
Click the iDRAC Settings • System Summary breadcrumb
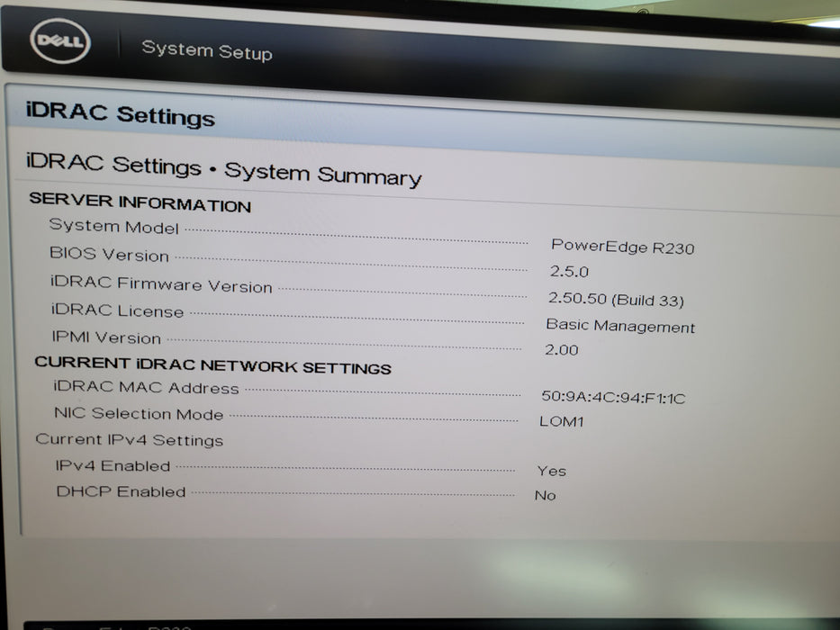point(223,169)
